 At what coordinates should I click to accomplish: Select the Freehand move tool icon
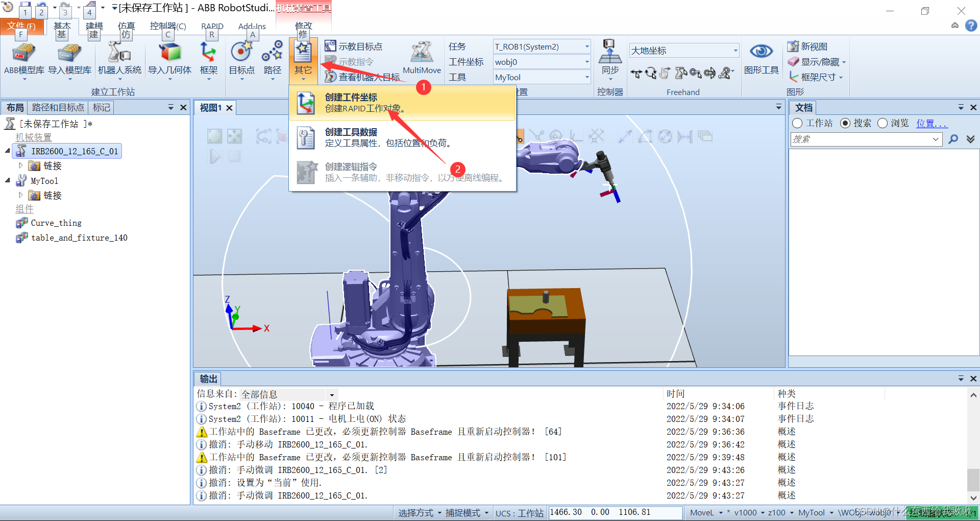[636, 74]
